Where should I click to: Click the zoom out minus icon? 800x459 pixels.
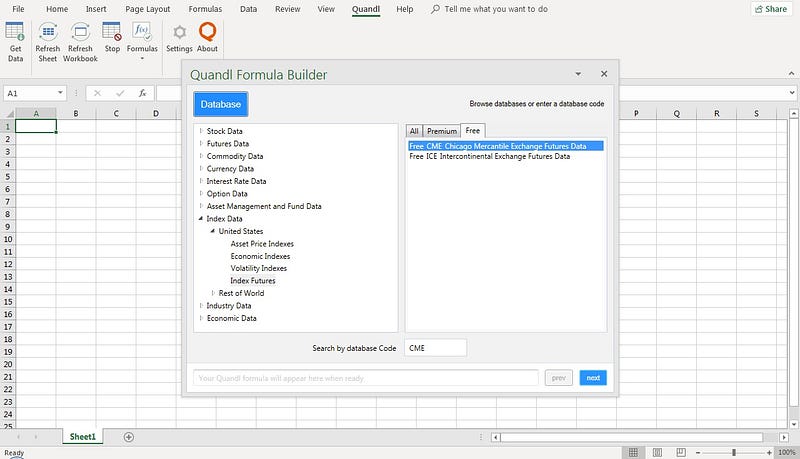coord(698,452)
